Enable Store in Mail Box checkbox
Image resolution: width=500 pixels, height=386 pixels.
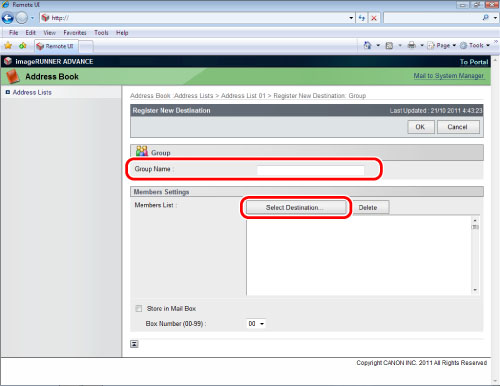click(x=139, y=308)
